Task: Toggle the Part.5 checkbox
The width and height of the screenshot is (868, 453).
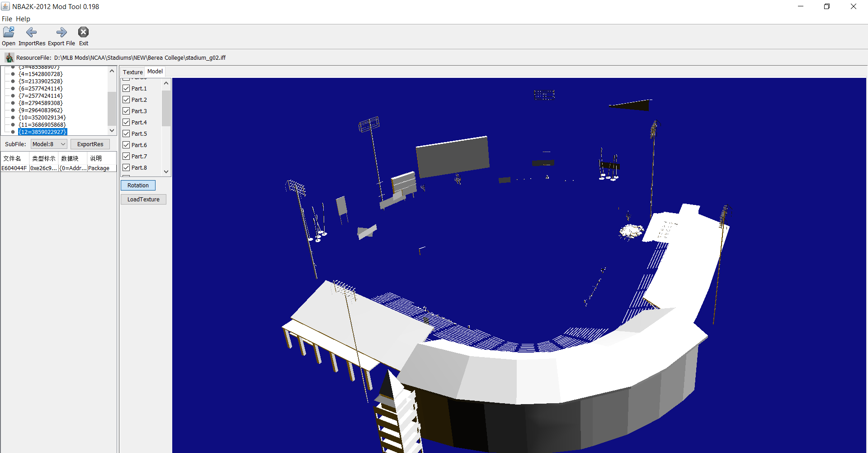Action: coord(126,134)
